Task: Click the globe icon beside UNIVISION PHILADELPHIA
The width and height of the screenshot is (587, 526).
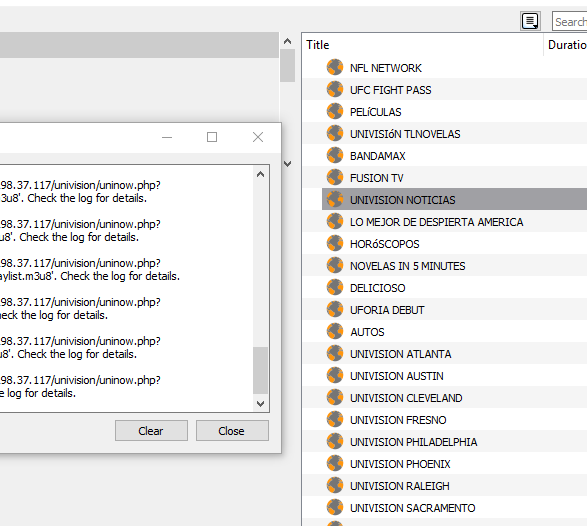Action: click(335, 441)
